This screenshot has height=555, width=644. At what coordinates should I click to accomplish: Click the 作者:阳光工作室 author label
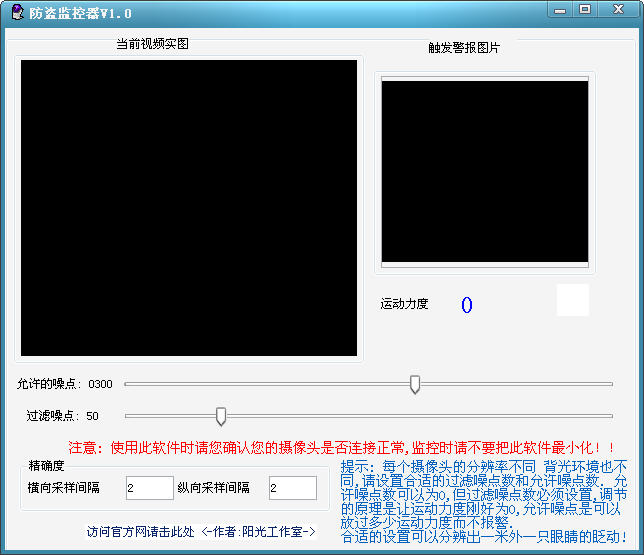(258, 532)
